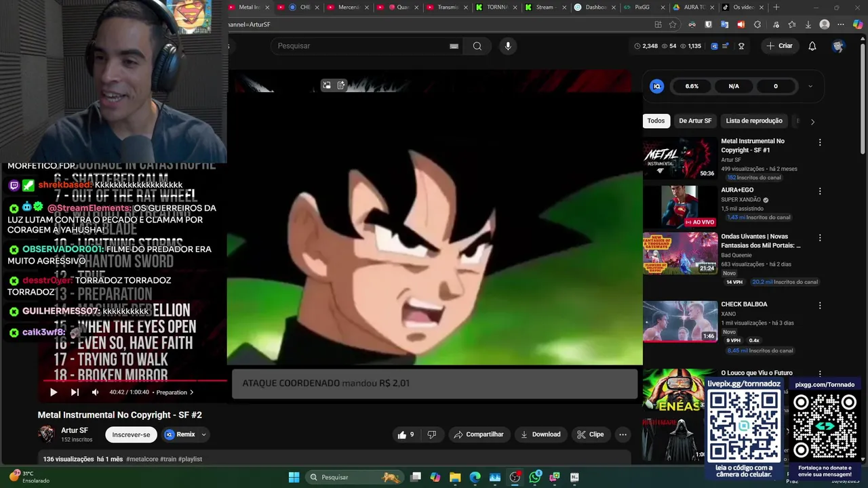Image resolution: width=868 pixels, height=488 pixels.
Task: Dislike the video with thumbs down
Action: [432, 434]
